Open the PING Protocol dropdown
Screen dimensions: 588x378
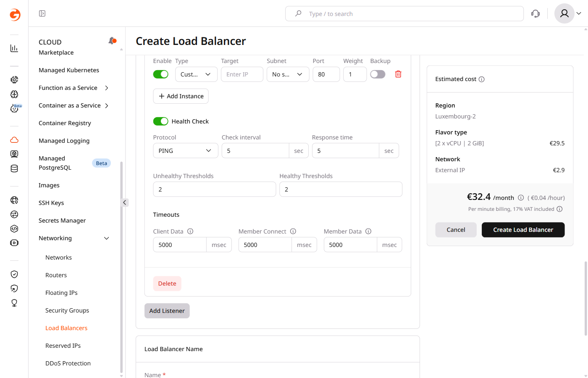click(186, 150)
